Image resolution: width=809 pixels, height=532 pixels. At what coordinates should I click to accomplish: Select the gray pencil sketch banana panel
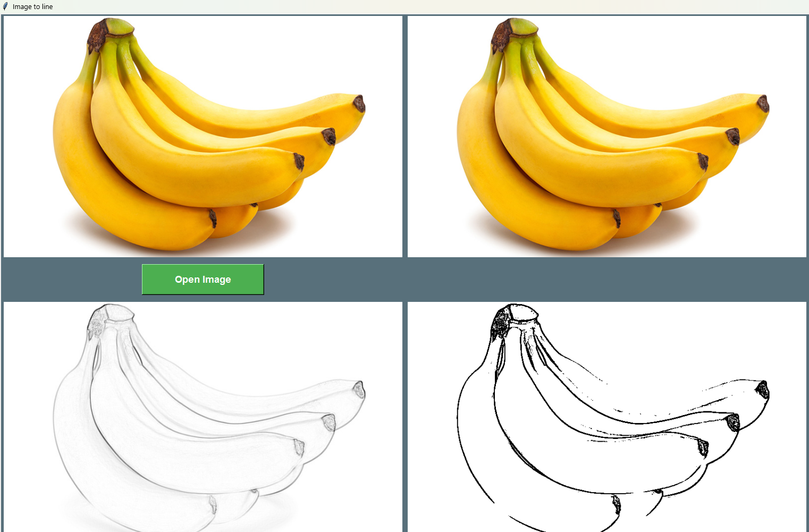tap(203, 417)
